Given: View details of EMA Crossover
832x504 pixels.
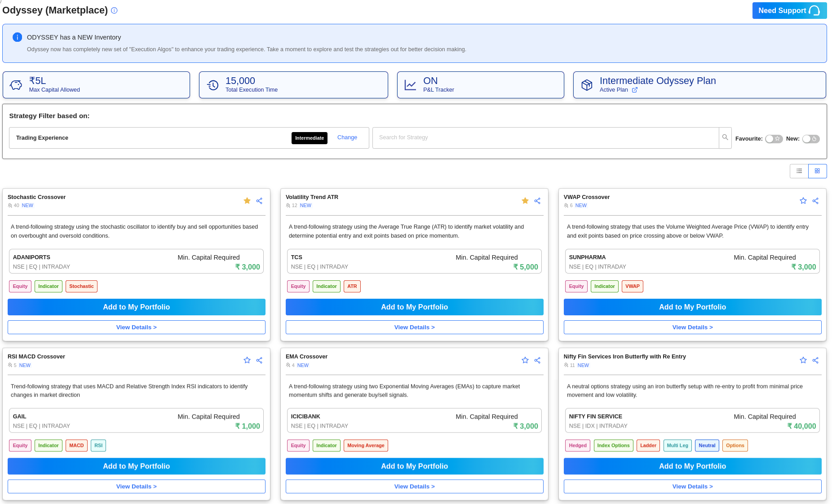Looking at the screenshot, I should click(415, 486).
